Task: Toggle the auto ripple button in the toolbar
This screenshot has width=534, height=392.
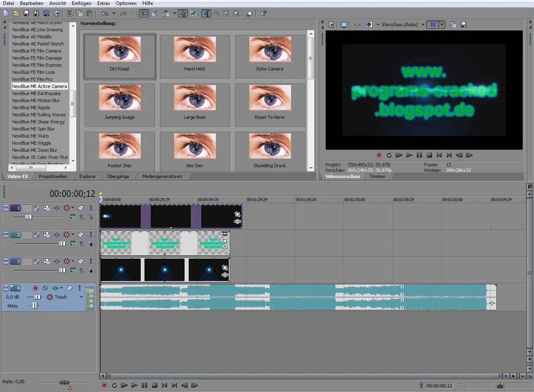Action: pos(166,13)
